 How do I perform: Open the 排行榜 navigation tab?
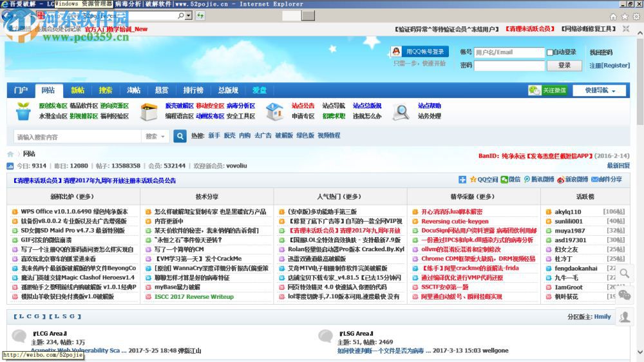[x=193, y=90]
